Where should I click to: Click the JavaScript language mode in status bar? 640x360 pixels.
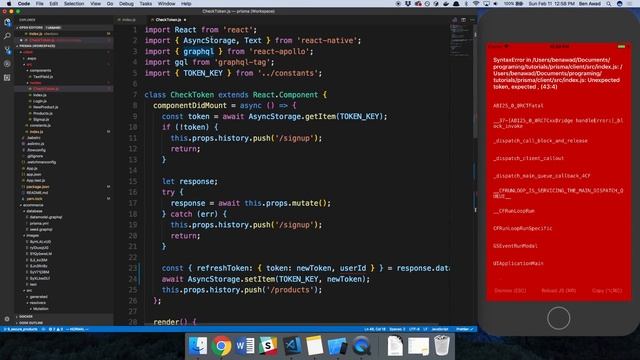click(440, 329)
